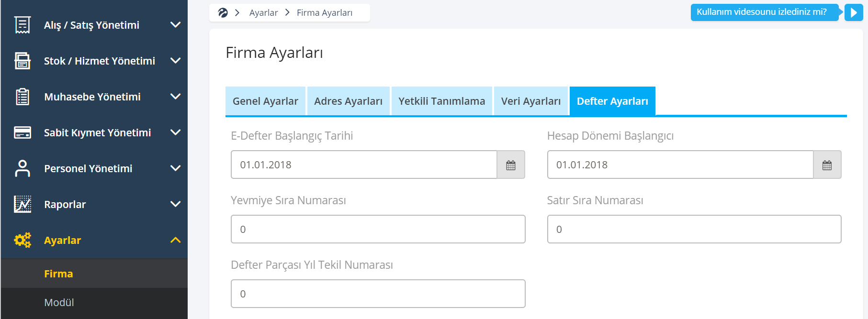Switch to Adres Ayarları tab
This screenshot has width=868, height=319.
pyautogui.click(x=349, y=101)
